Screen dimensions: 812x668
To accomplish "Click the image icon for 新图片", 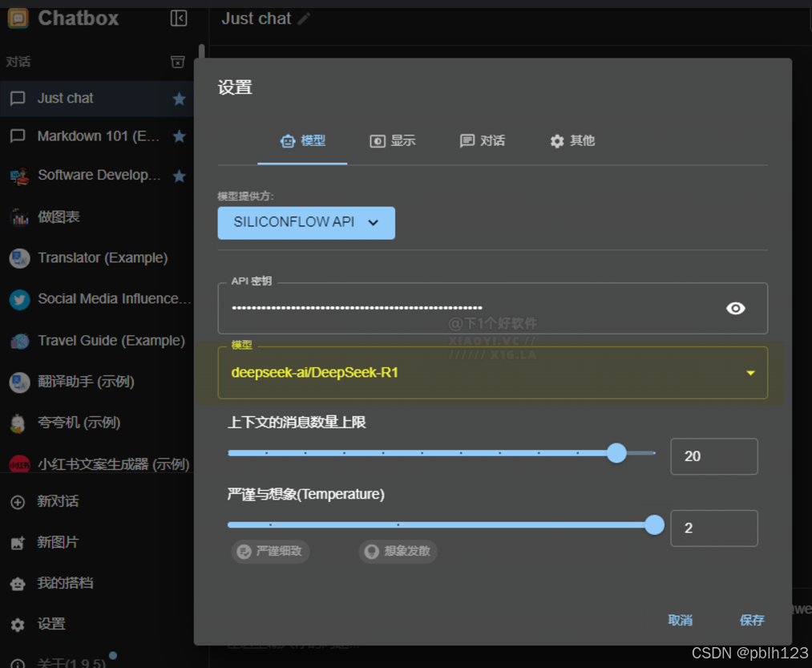I will click(18, 543).
